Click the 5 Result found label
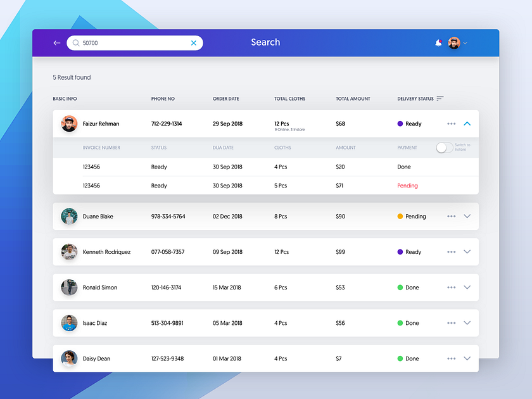Image resolution: width=532 pixels, height=399 pixels. (72, 77)
